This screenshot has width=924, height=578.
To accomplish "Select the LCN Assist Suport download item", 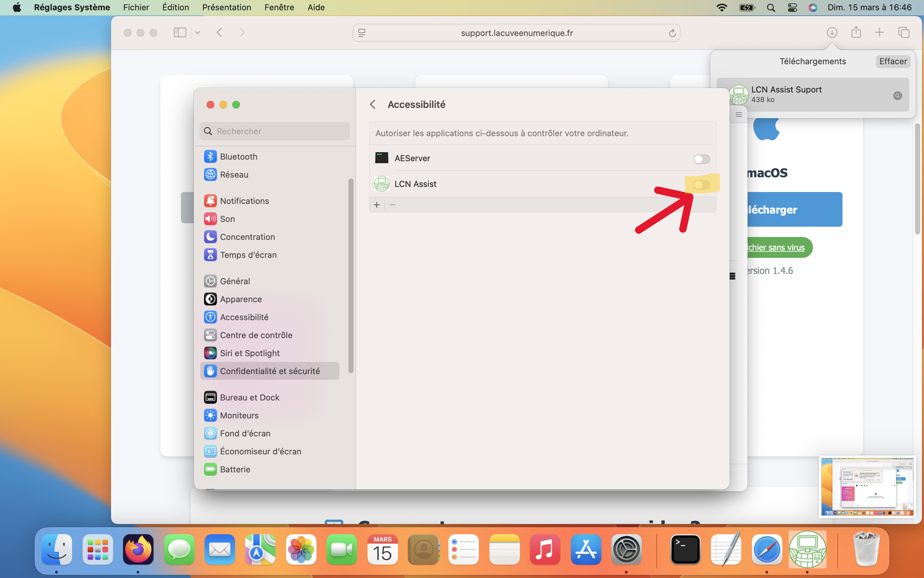I will point(812,94).
